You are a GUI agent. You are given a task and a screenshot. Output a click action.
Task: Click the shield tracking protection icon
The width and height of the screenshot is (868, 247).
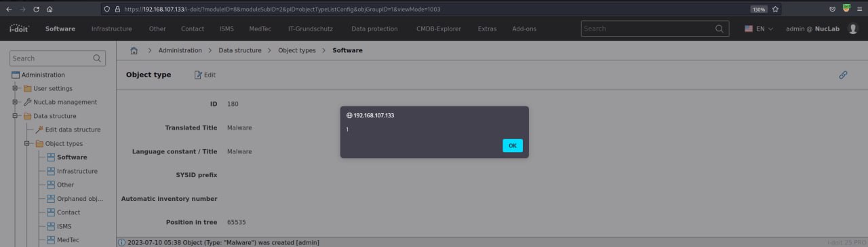click(x=106, y=9)
